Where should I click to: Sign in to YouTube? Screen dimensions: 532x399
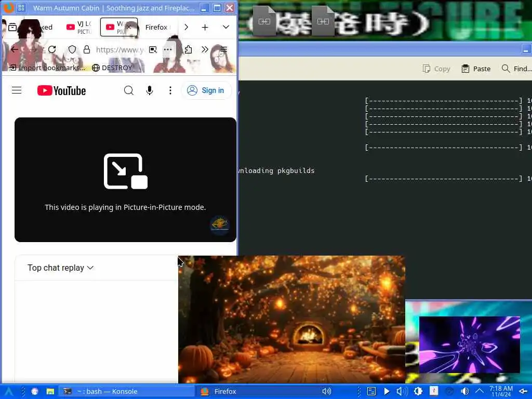click(x=206, y=90)
